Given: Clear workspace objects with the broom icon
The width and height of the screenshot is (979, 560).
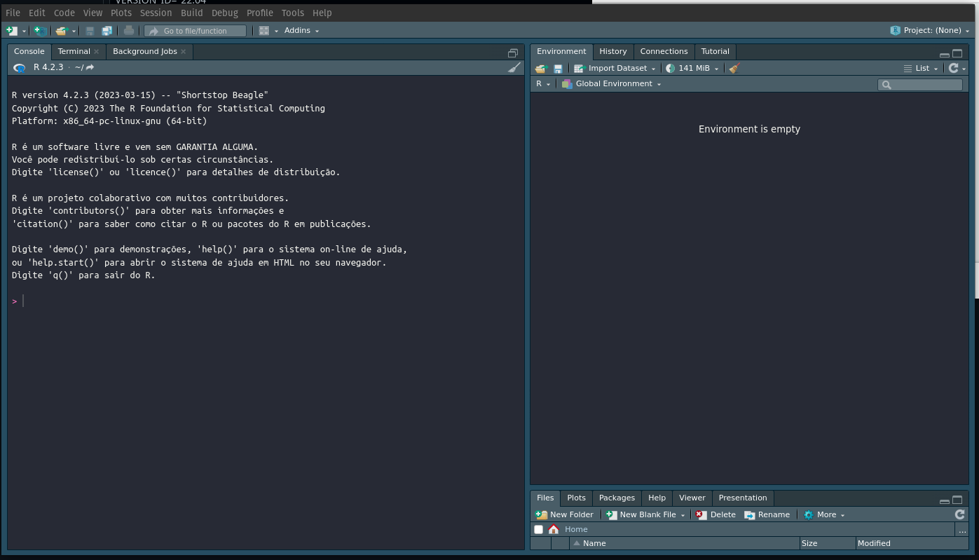Looking at the screenshot, I should pyautogui.click(x=733, y=68).
